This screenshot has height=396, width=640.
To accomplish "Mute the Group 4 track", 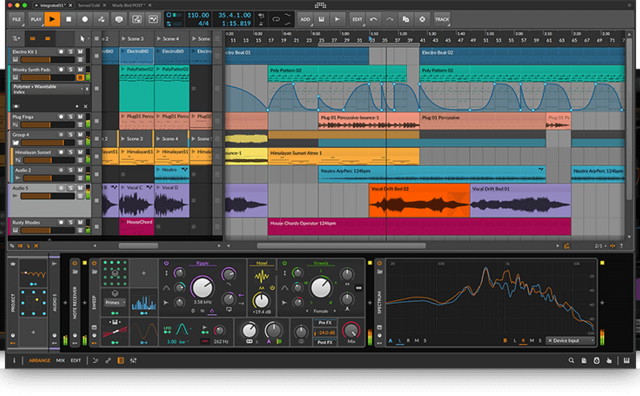I will tap(80, 135).
